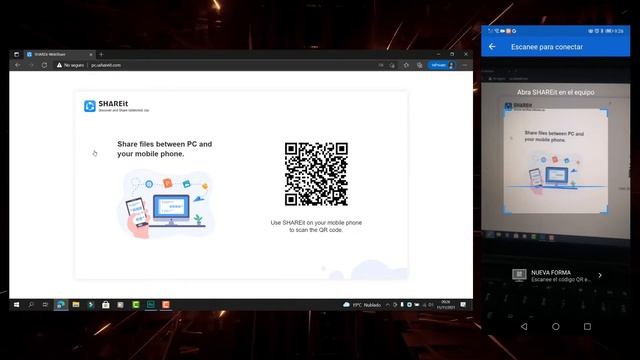
Task: Tap the PC monitor icon beside NUEVA FORMA
Action: 519,276
